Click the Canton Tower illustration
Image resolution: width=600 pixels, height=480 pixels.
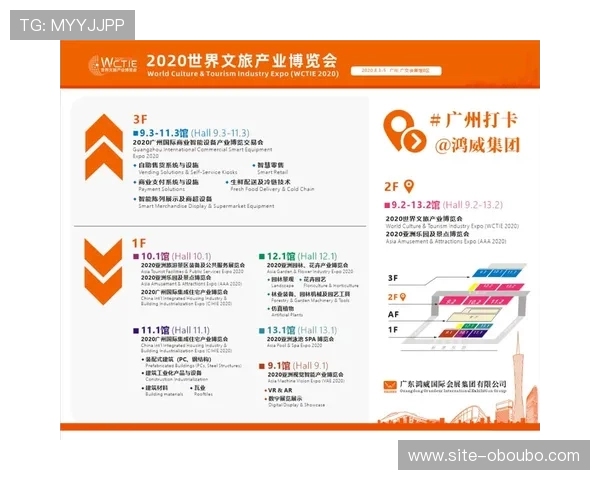[x=518, y=378]
